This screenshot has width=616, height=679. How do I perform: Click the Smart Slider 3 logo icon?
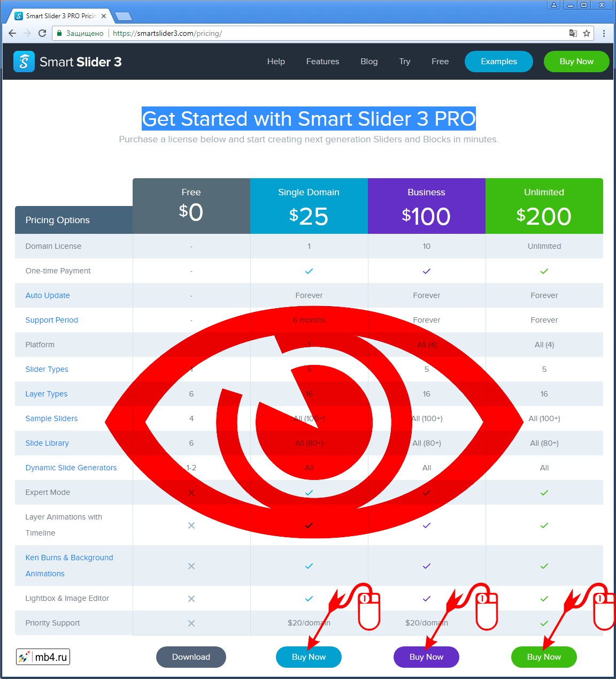tap(24, 61)
